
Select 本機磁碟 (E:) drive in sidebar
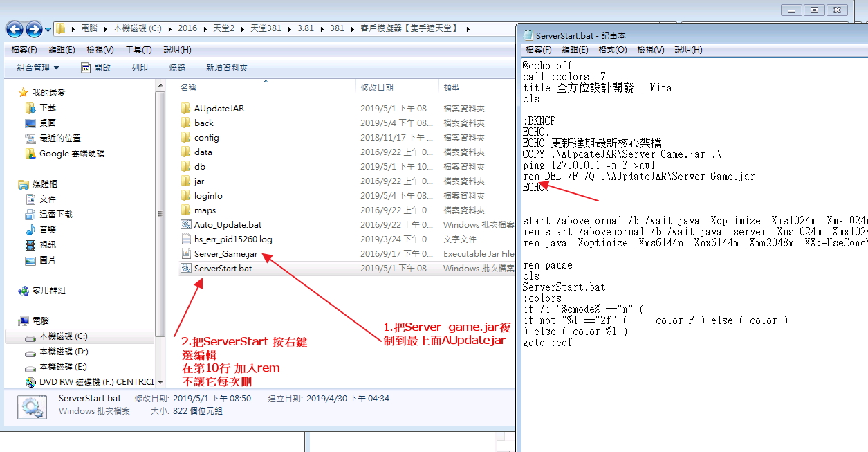[56, 367]
